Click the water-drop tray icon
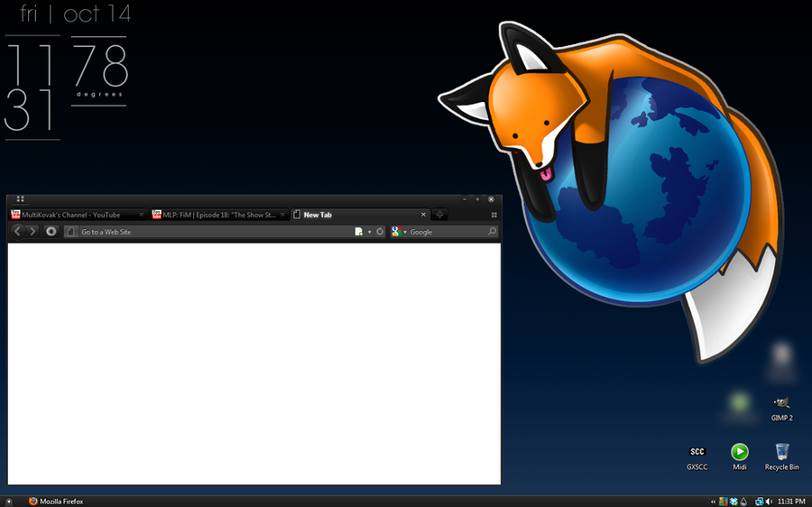 (743, 502)
